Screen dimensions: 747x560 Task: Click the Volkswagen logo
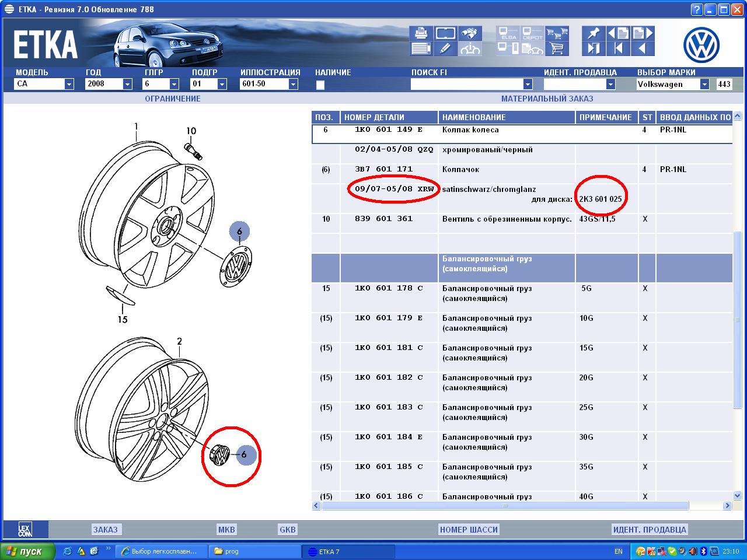coord(701,45)
